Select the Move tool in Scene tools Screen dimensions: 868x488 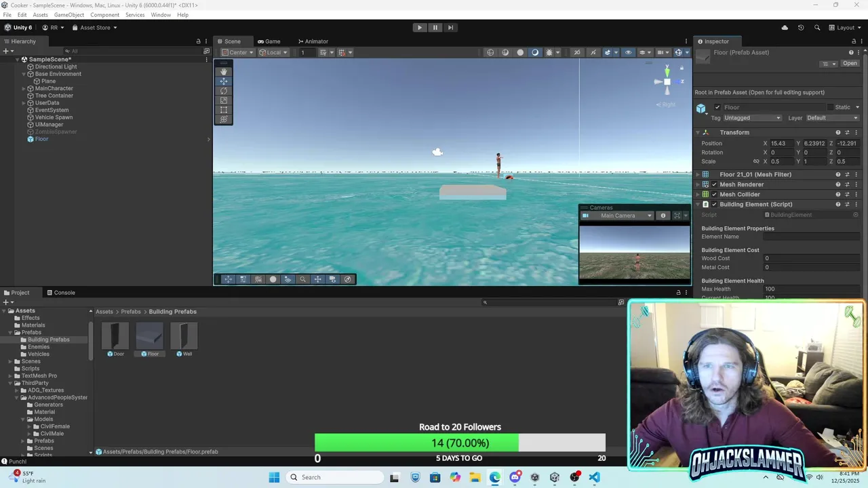click(x=224, y=81)
